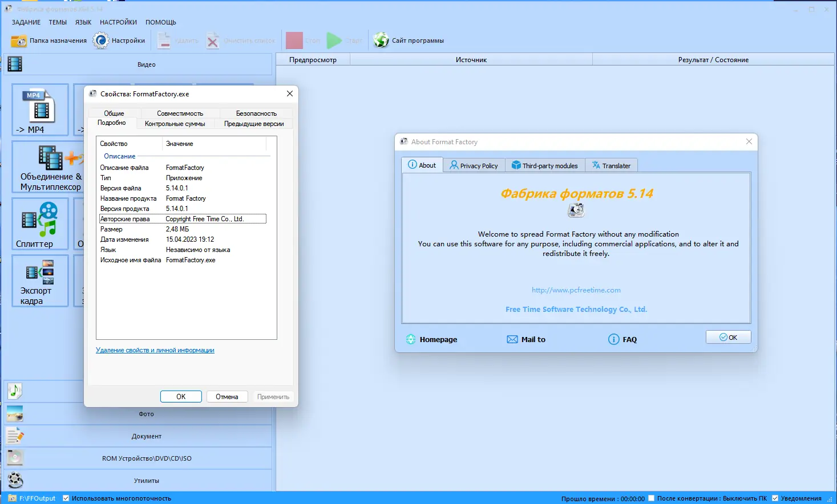Open the http://www.pcfreetime.com link
The height and width of the screenshot is (504, 837).
pos(576,290)
